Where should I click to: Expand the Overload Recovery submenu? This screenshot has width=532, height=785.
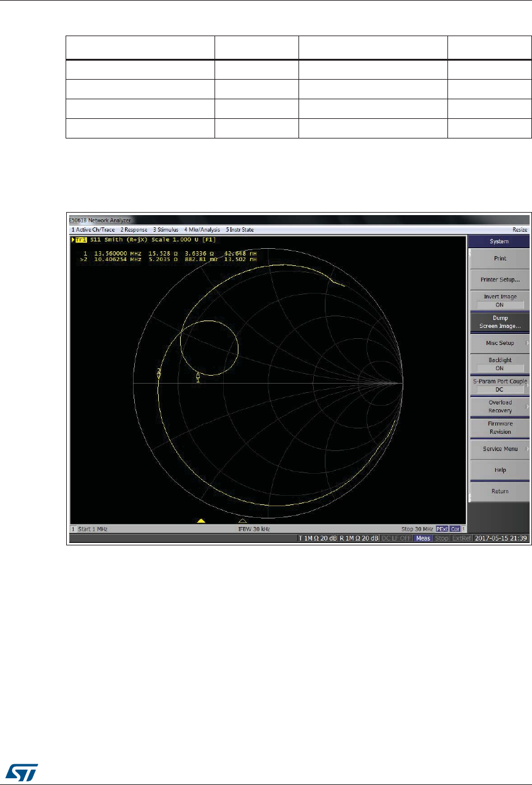tap(500, 406)
